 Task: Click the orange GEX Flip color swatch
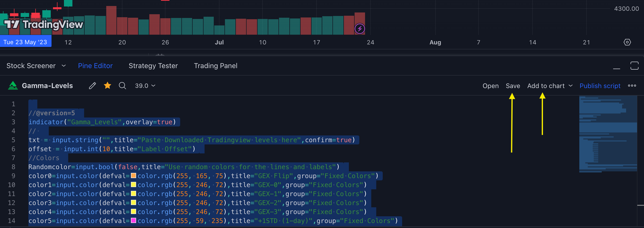133,176
